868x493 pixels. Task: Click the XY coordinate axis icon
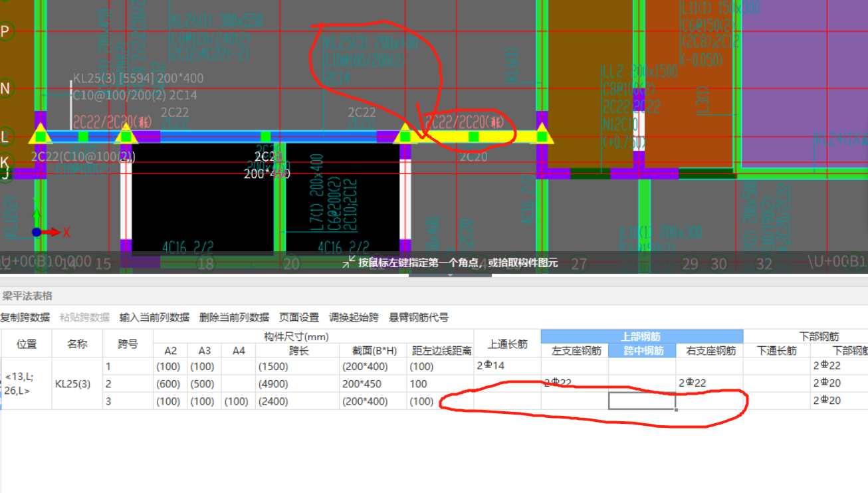tap(51, 223)
